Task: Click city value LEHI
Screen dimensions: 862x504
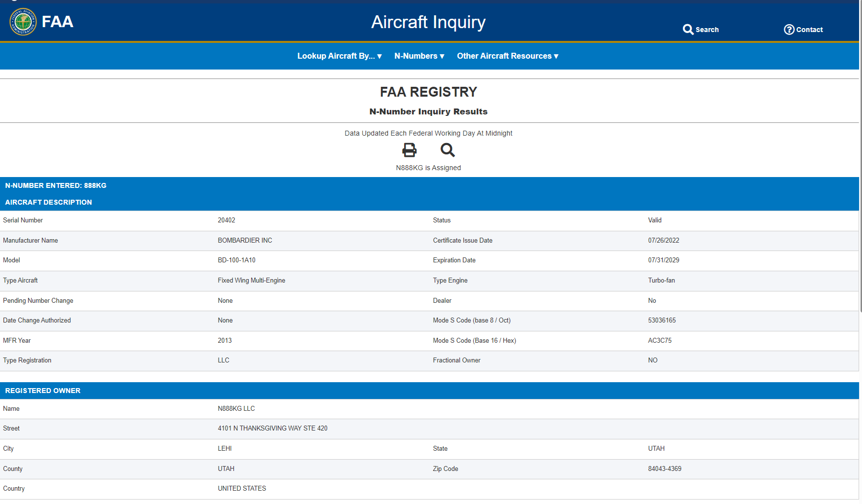Action: [x=225, y=449]
